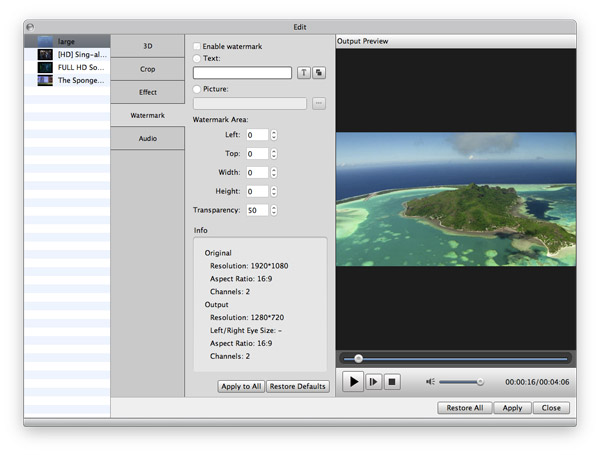Select the Text watermark radio button
The height and width of the screenshot is (455, 600).
click(196, 59)
